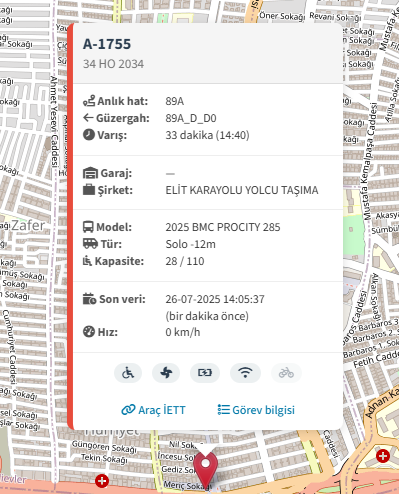
Task: Click the greyed-out bicycle icon
Action: [x=286, y=373]
